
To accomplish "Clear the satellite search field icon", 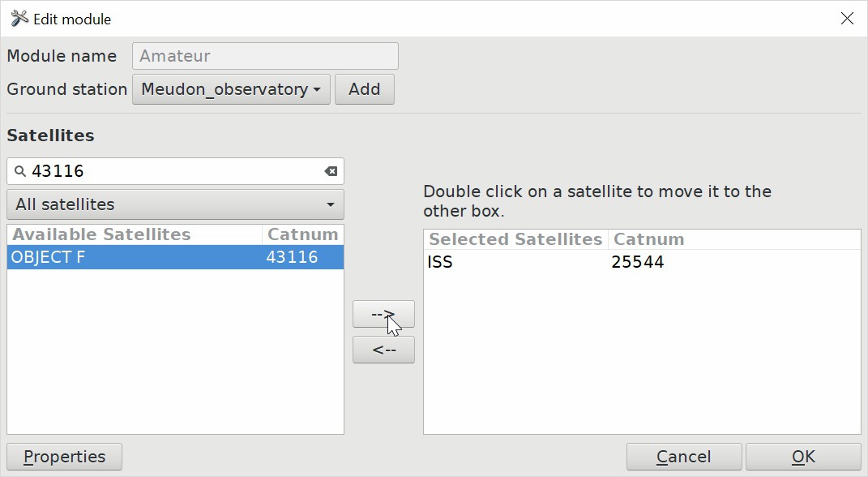I will [x=331, y=171].
